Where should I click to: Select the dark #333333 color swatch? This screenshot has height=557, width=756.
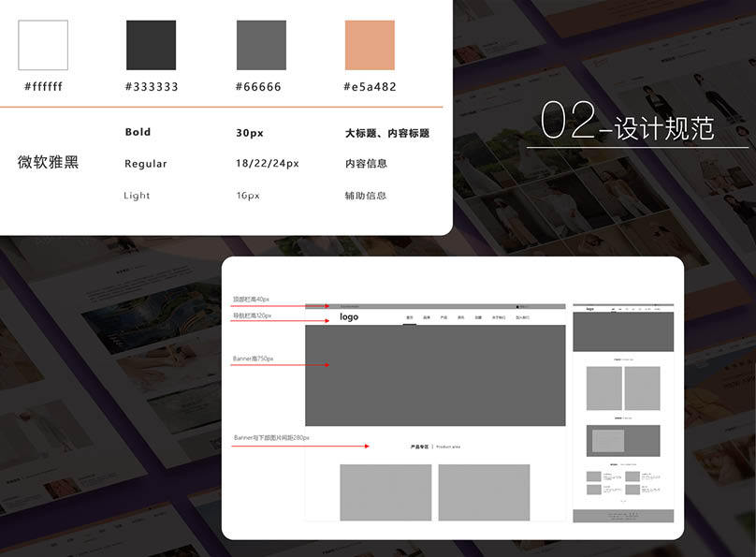151,45
